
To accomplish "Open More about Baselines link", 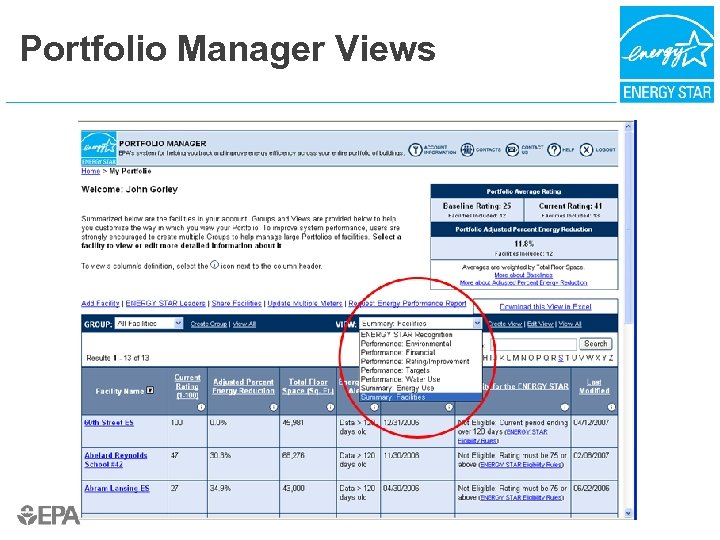I will pos(523,275).
